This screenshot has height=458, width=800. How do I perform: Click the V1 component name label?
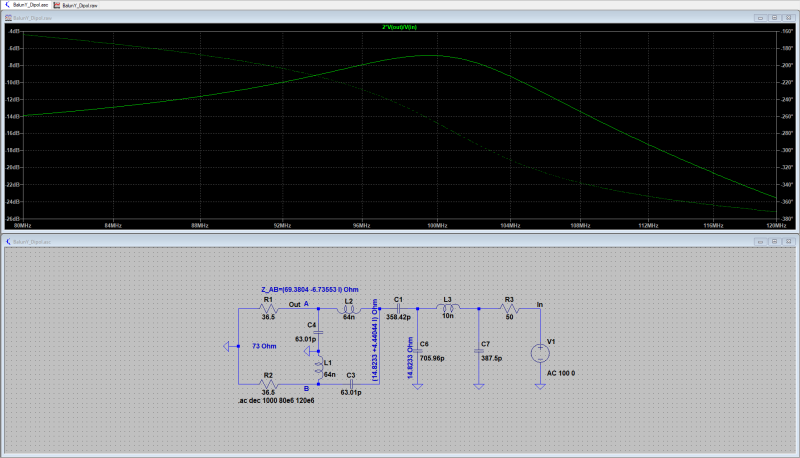click(551, 342)
